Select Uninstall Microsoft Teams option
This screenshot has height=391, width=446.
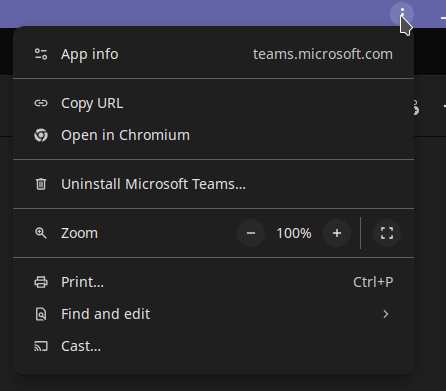[x=213, y=184]
